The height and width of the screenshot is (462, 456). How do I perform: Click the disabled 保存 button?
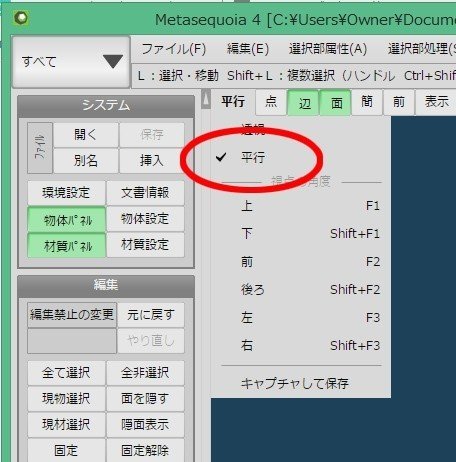[152, 135]
